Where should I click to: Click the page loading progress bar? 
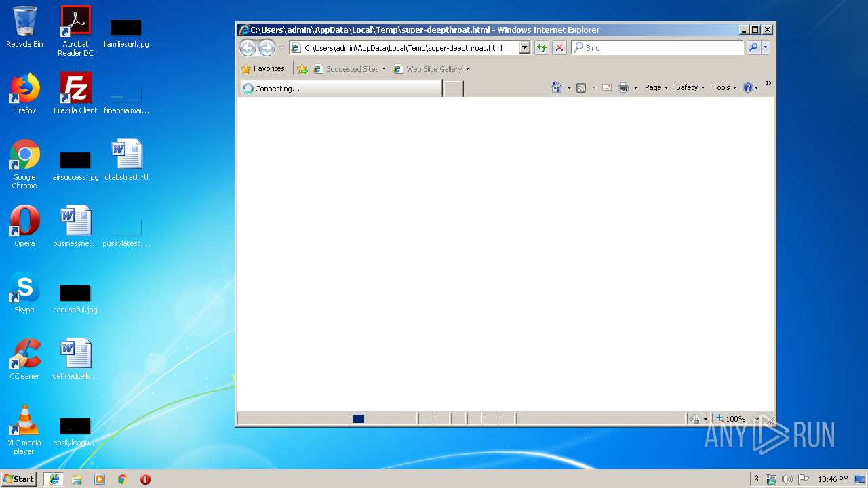(x=383, y=419)
